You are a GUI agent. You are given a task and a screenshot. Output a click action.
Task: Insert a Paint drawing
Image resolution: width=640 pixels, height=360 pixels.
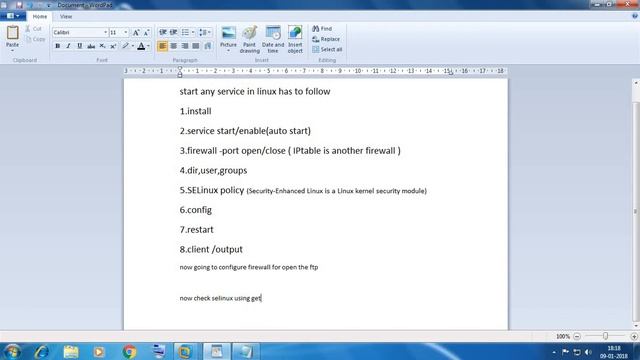coord(249,40)
